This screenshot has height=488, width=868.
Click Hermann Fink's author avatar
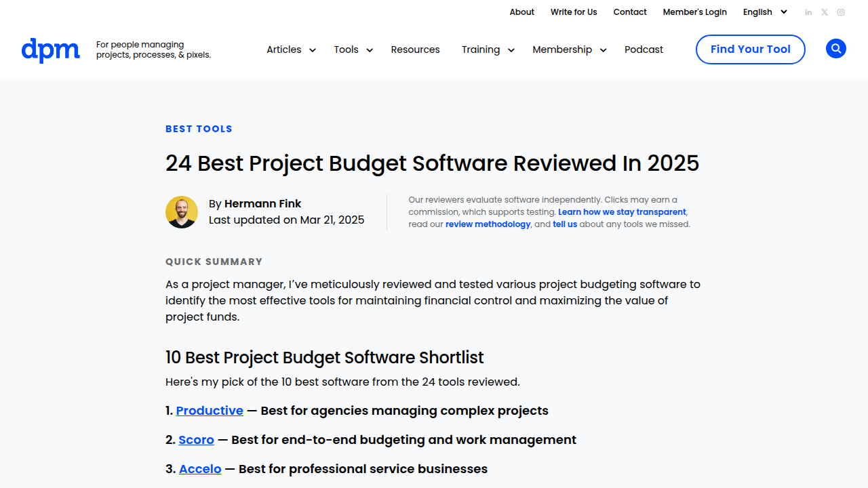[182, 212]
